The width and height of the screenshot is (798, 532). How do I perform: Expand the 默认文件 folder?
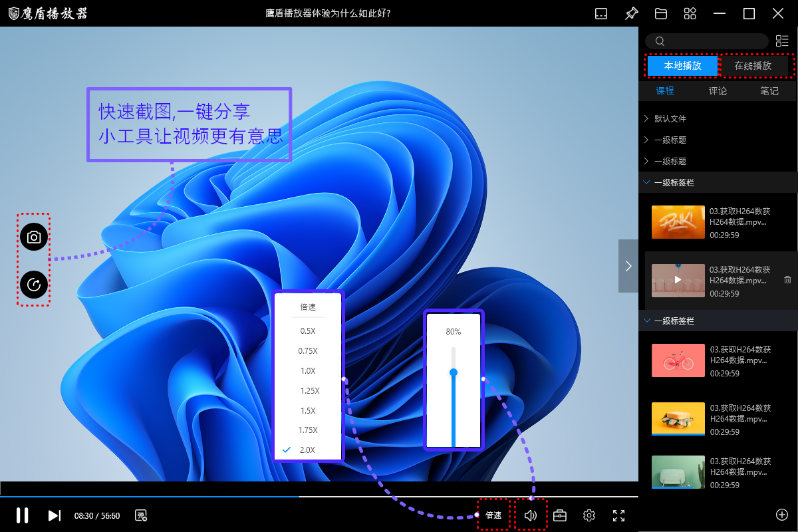(670, 118)
